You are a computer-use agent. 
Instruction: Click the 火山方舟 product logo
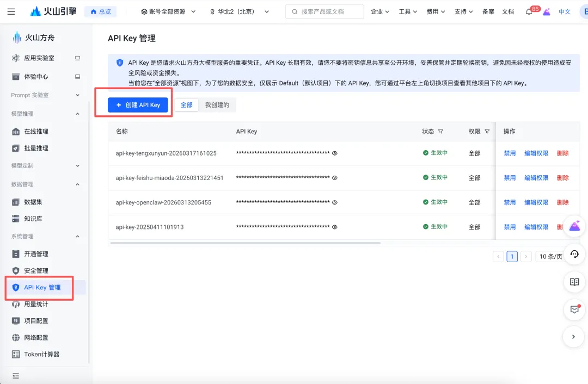click(34, 38)
